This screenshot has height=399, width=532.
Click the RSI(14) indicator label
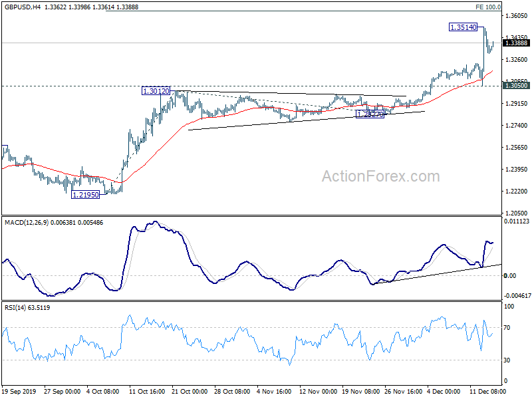tap(15, 308)
